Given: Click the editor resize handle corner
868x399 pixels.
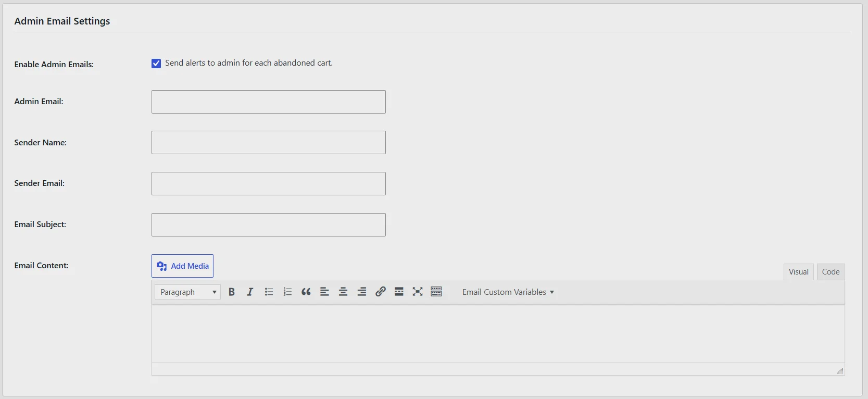Looking at the screenshot, I should pyautogui.click(x=840, y=370).
